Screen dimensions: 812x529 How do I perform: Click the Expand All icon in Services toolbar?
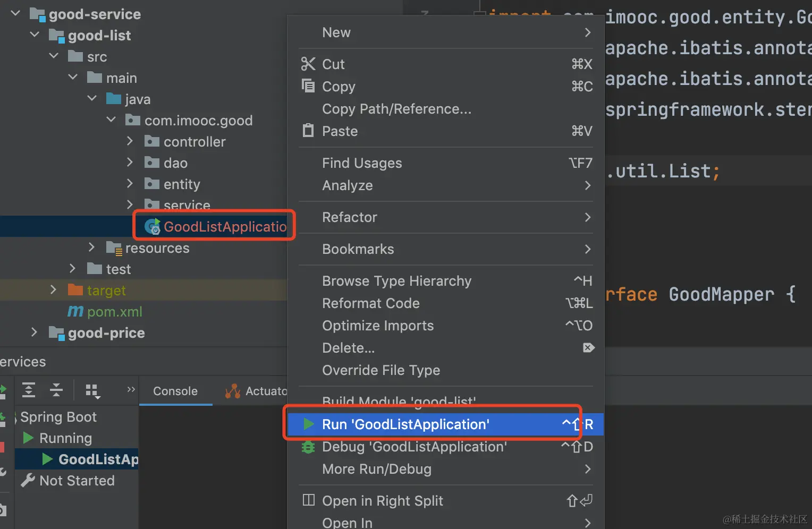pos(29,390)
